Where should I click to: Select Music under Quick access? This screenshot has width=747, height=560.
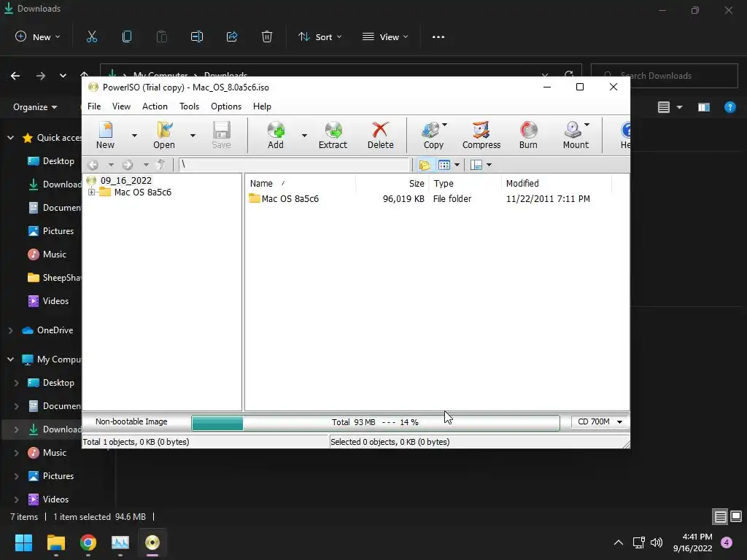coord(54,254)
